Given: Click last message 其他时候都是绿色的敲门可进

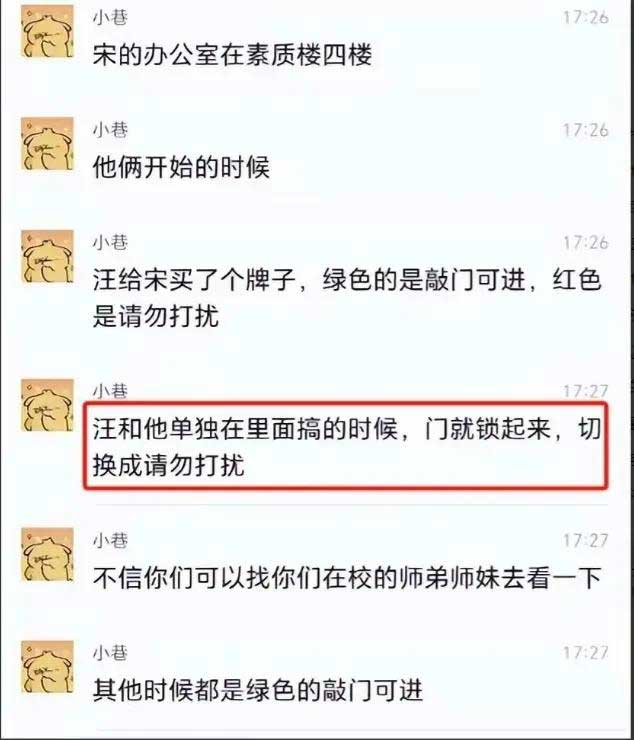Looking at the screenshot, I should pos(258,690).
